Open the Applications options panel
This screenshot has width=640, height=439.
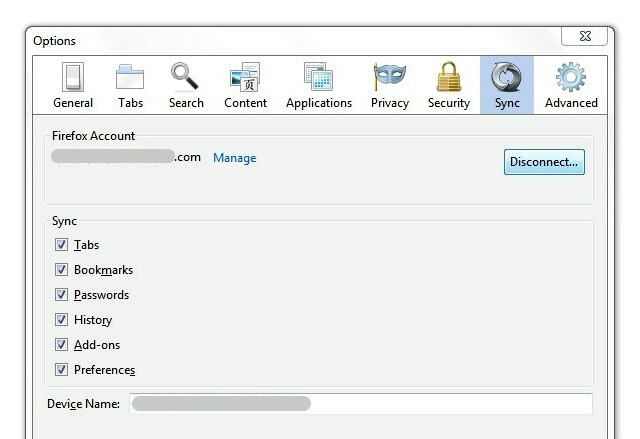[x=319, y=85]
